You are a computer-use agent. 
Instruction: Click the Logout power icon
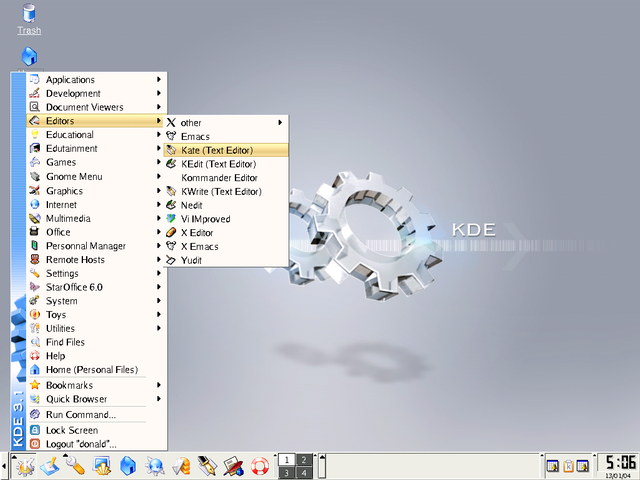pos(35,444)
